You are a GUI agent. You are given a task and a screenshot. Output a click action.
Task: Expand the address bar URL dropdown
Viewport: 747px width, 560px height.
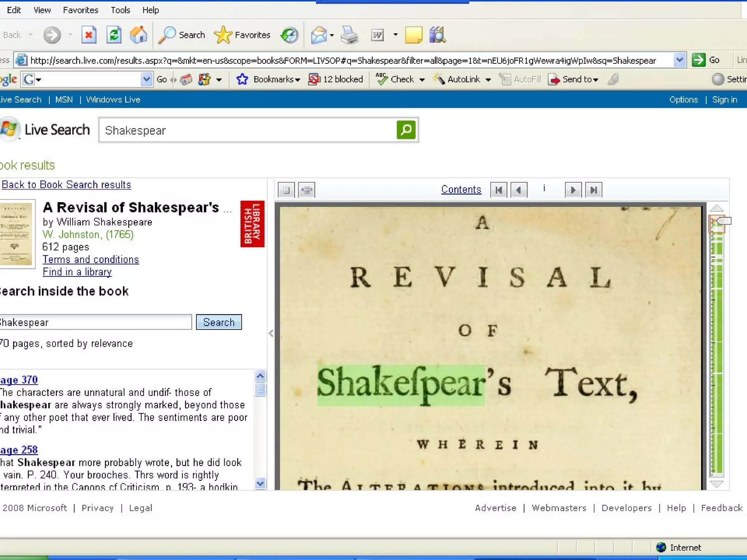point(679,60)
